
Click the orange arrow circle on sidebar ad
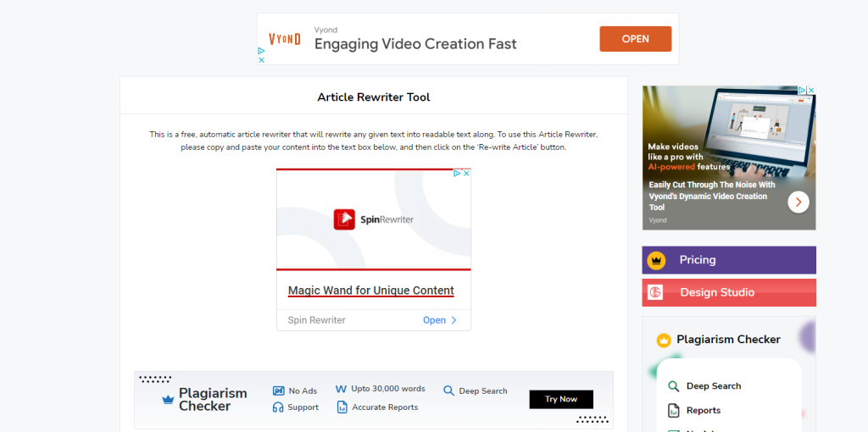coord(798,202)
